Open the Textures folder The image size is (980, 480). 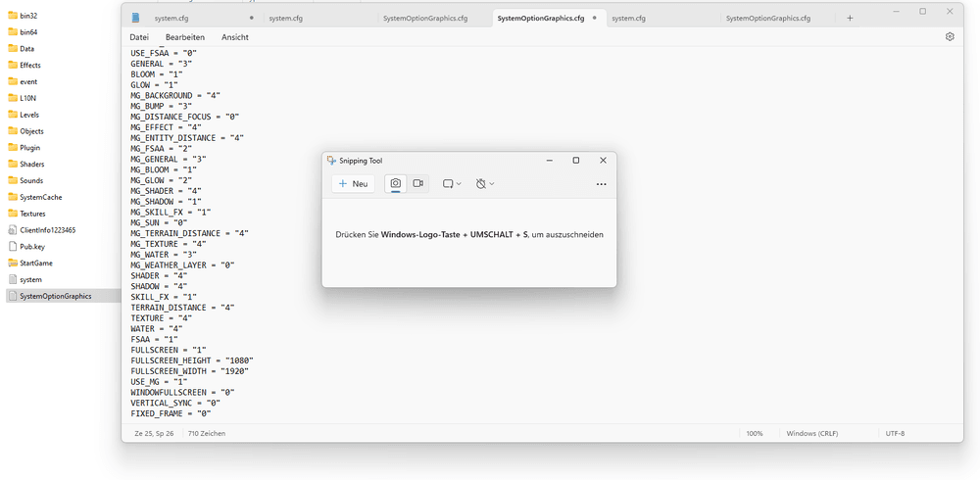point(32,213)
